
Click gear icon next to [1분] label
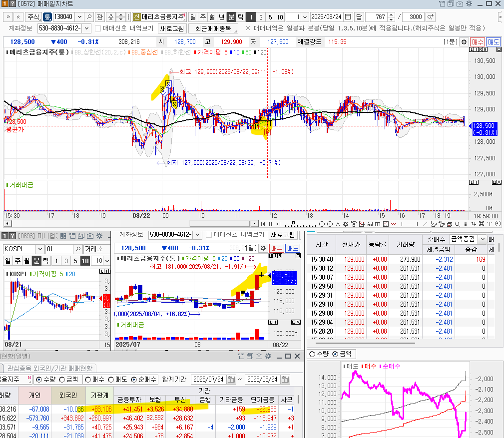click(x=464, y=42)
